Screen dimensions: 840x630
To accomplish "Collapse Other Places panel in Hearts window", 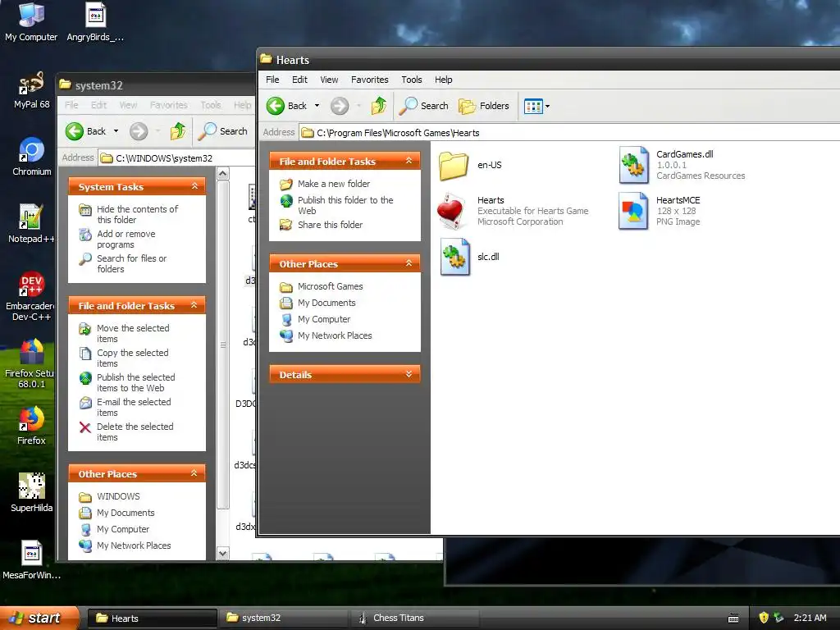I will pyautogui.click(x=409, y=263).
